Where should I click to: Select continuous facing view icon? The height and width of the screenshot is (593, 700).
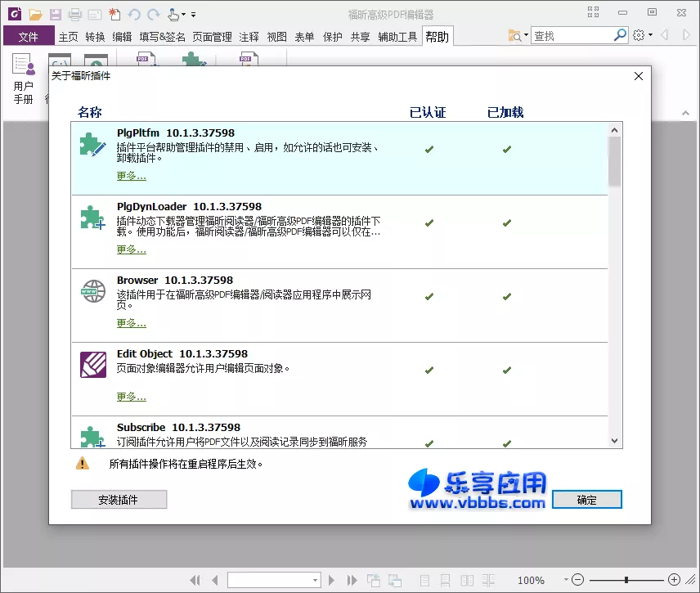click(x=488, y=580)
